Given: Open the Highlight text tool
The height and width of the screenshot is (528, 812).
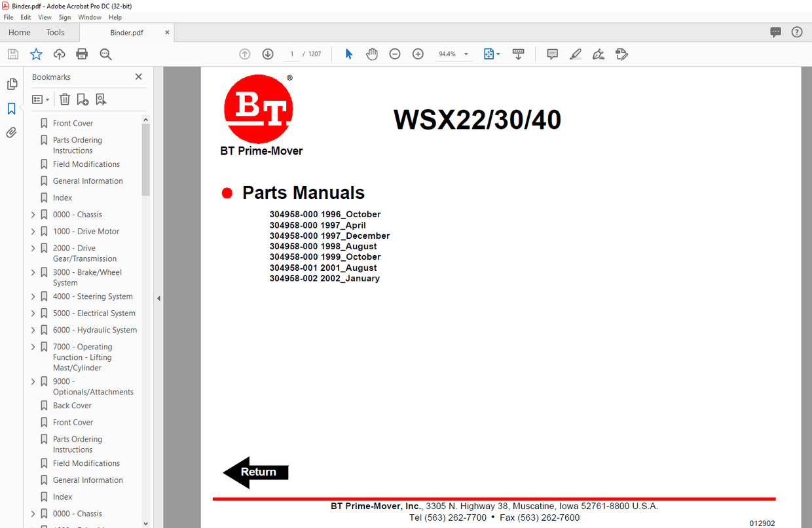Looking at the screenshot, I should (x=576, y=54).
